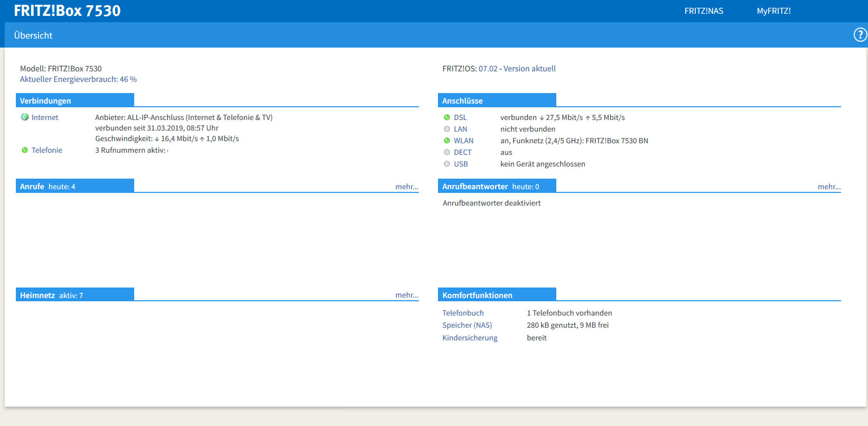Select the Anschlüsse section header
This screenshot has height=426, width=868.
[x=497, y=100]
